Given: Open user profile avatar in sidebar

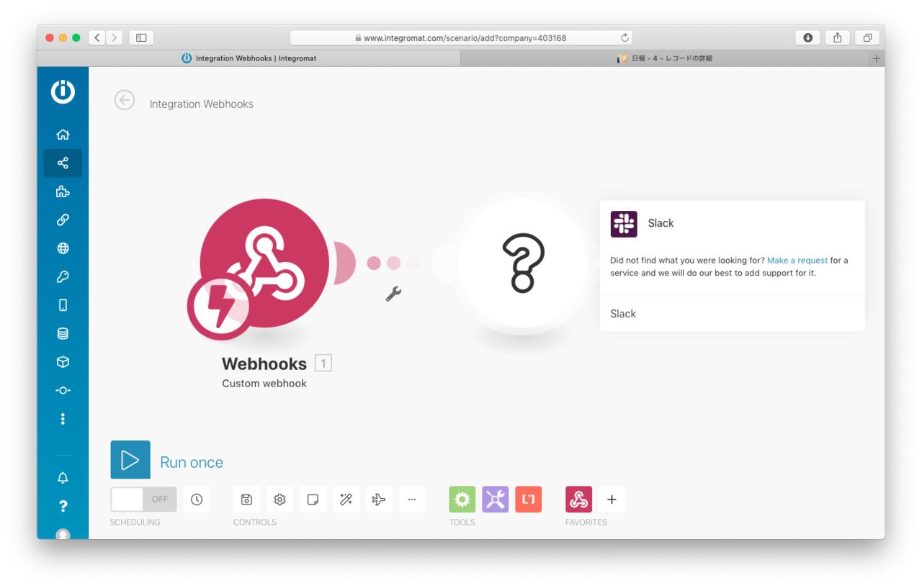Looking at the screenshot, I should [x=63, y=534].
